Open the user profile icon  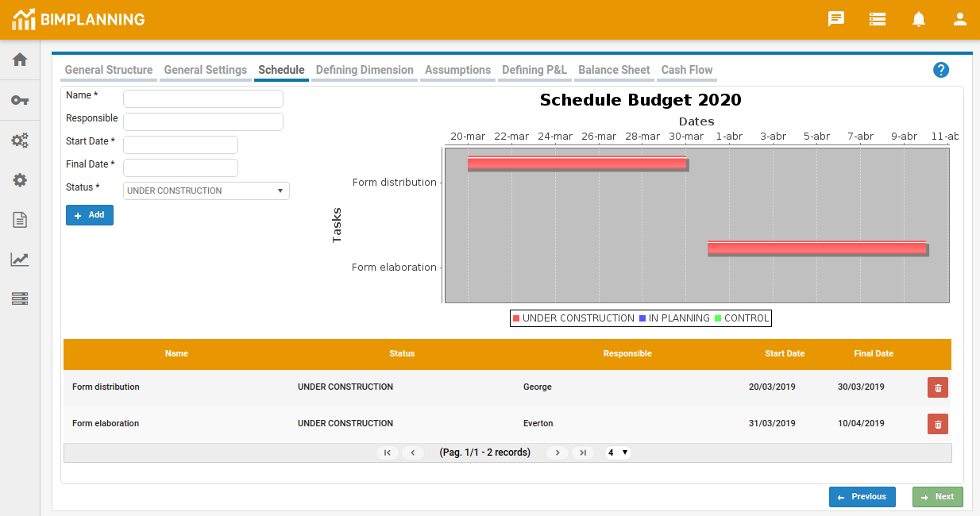(x=960, y=19)
